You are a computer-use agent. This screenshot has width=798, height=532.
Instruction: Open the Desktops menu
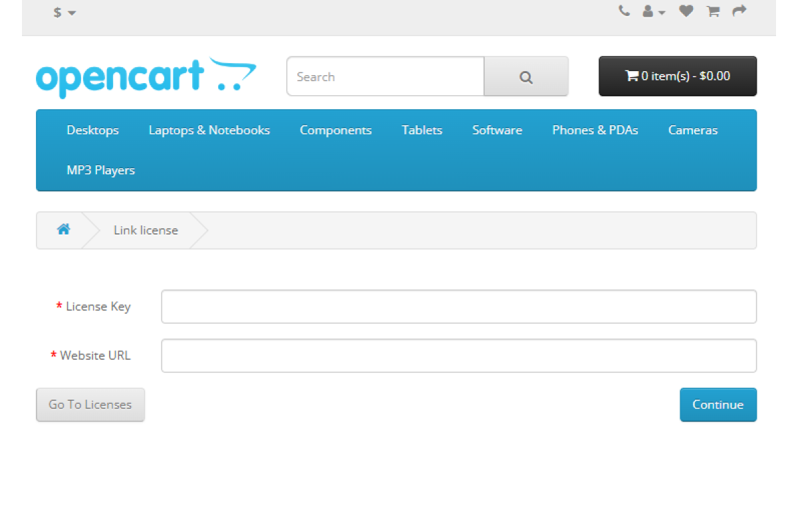[x=92, y=130]
